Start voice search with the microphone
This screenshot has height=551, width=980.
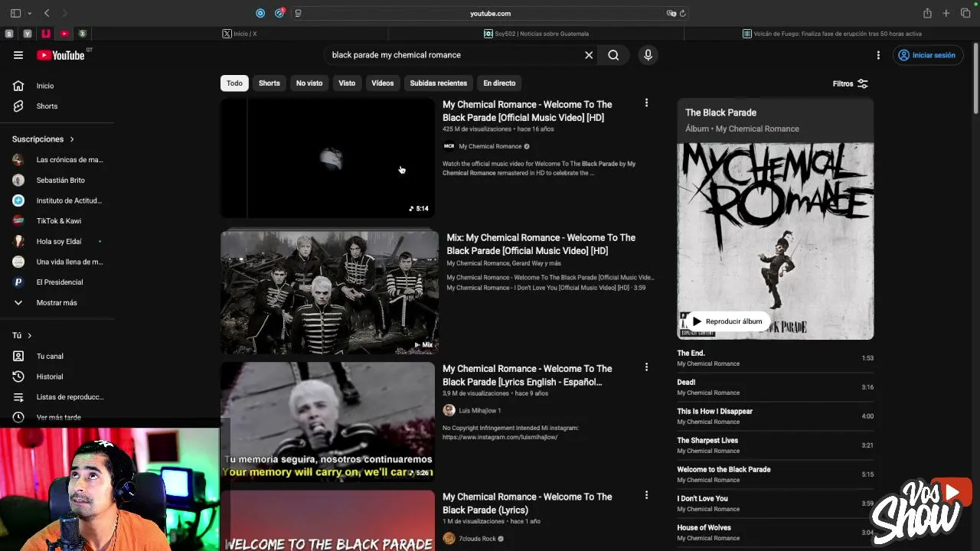pos(648,55)
